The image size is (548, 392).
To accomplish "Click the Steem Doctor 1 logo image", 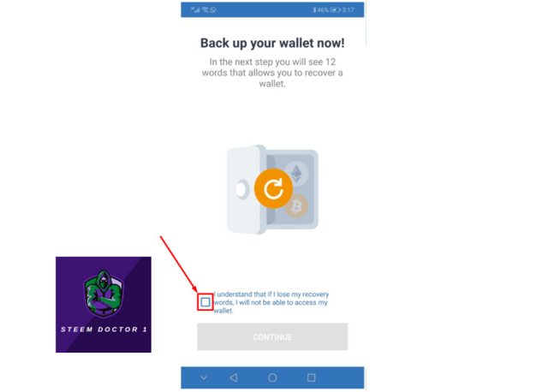I will [x=104, y=305].
